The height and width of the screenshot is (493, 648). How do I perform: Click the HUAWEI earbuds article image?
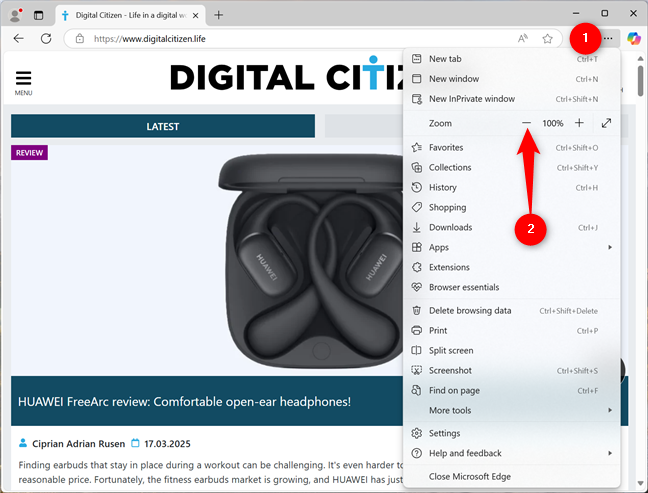(x=207, y=260)
